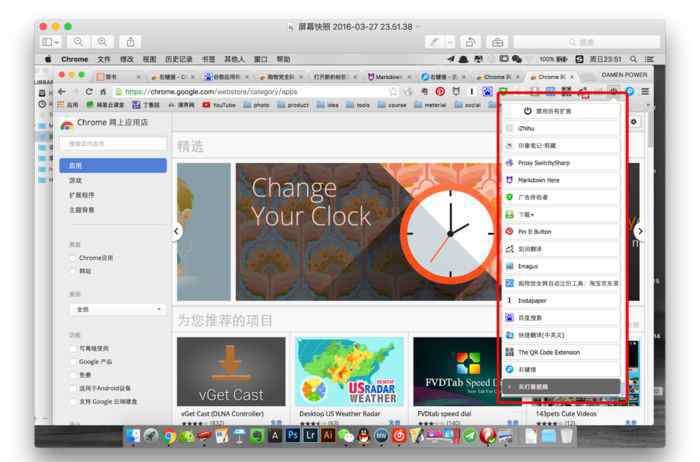Select the Chrome应用 radio option

click(x=73, y=258)
